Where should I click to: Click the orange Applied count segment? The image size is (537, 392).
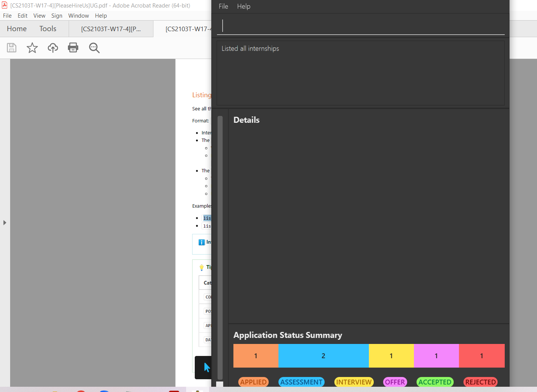(256, 356)
